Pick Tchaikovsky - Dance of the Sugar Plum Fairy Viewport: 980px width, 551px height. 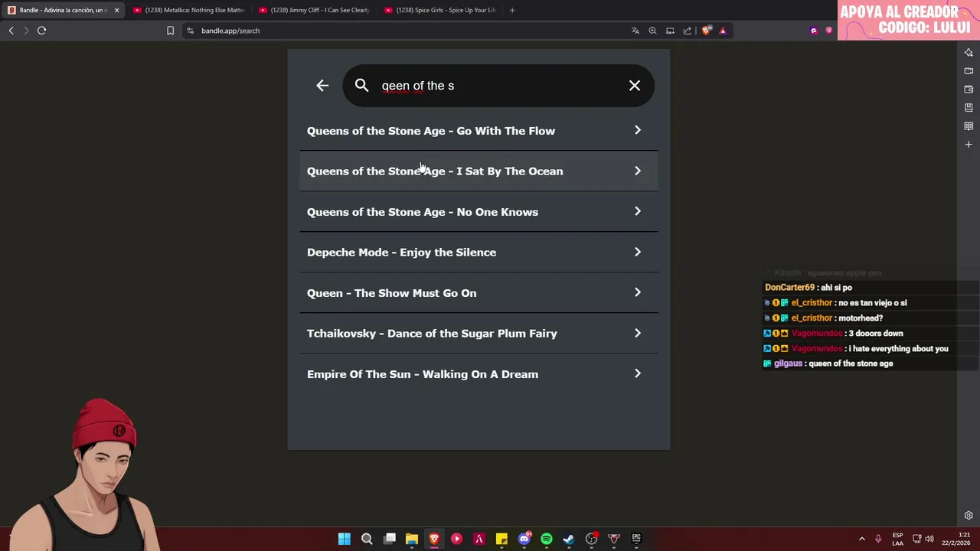(x=479, y=334)
